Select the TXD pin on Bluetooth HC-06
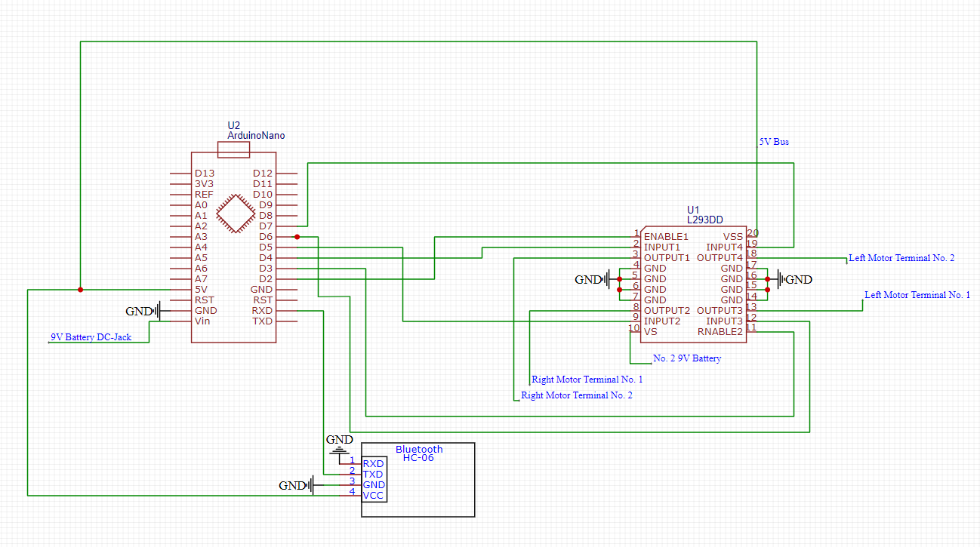The image size is (980, 547). coord(374,475)
